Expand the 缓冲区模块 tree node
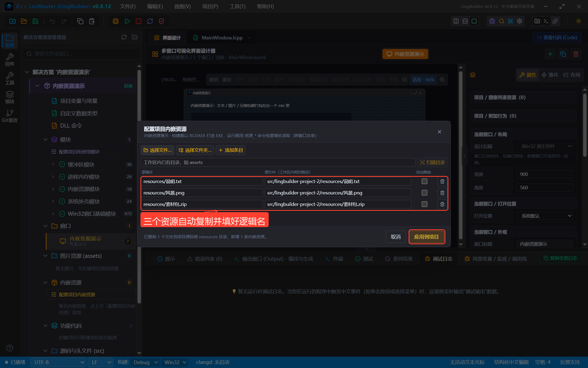The image size is (588, 368). (x=53, y=164)
